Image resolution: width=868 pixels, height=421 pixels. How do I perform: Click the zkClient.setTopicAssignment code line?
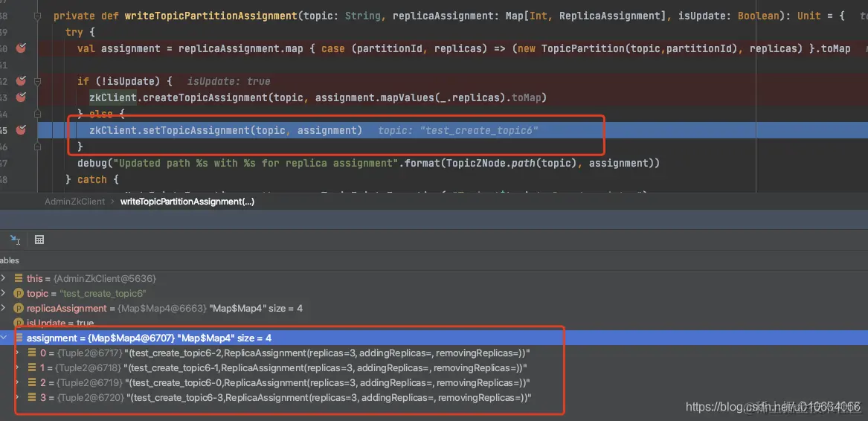(226, 130)
